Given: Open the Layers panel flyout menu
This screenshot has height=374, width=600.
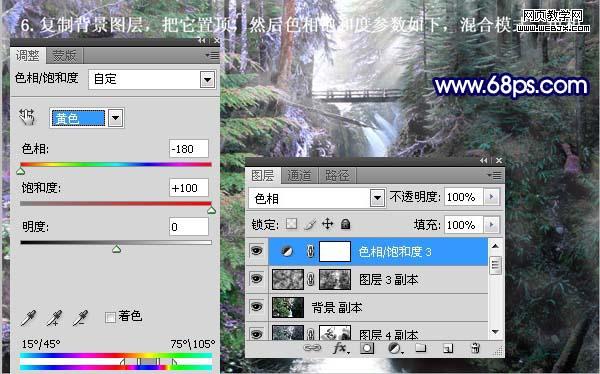Looking at the screenshot, I should (x=495, y=175).
